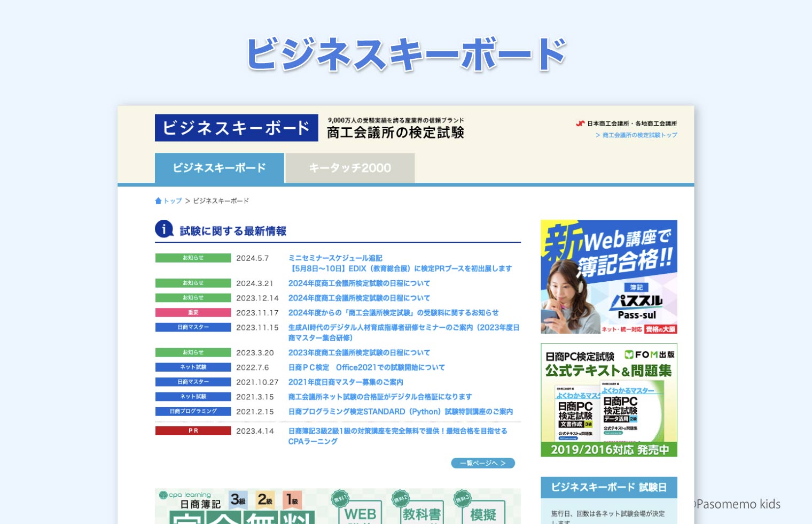Screen dimensions: 812x524
Task: Open the ビジネスキーボード tab
Action: (x=219, y=168)
